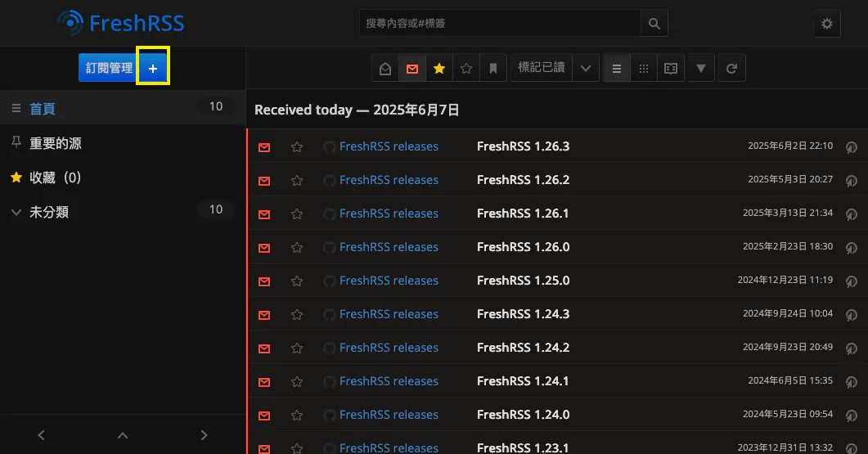Open article titled FreshRSS 1.26.2
This screenshot has width=868, height=454.
(x=523, y=180)
